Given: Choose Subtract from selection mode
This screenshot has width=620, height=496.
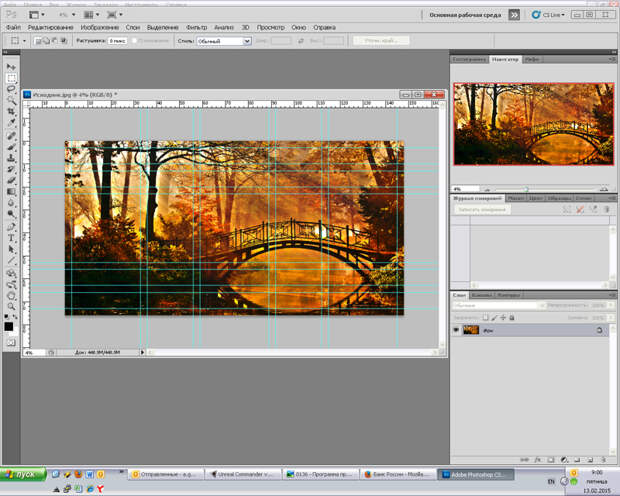Looking at the screenshot, I should click(55, 41).
